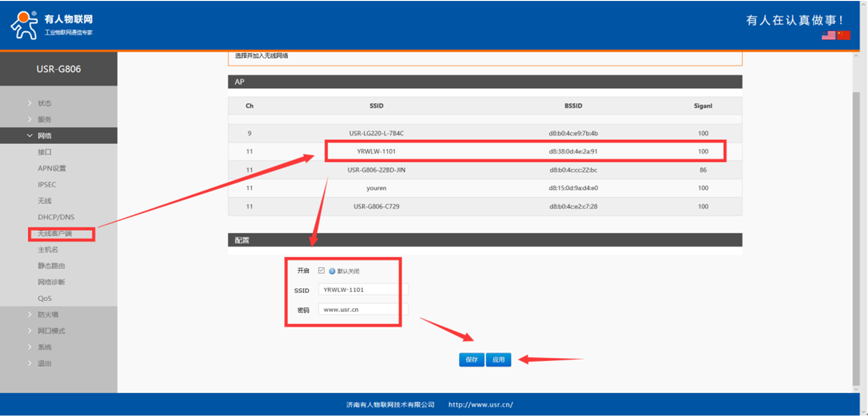This screenshot has height=416, width=868.
Task: Switch language with the China flag icon
Action: point(843,36)
